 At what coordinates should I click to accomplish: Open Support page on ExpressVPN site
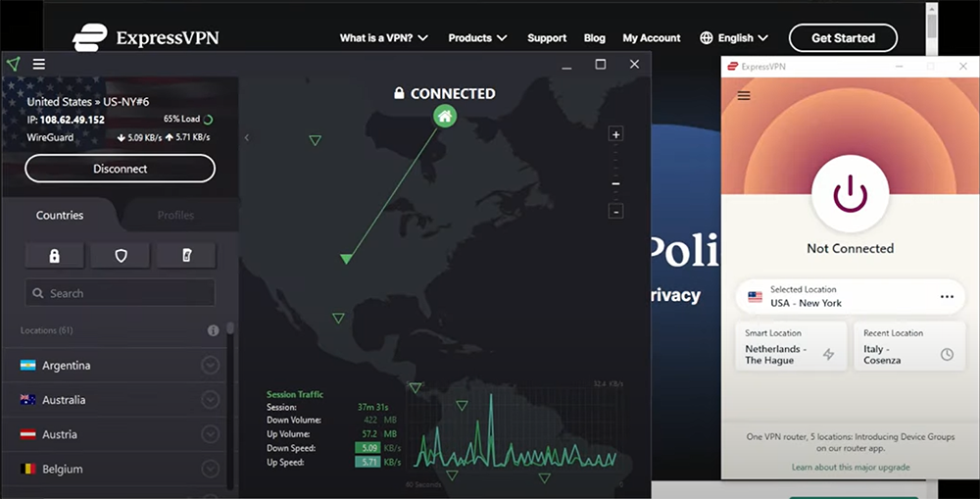[547, 38]
